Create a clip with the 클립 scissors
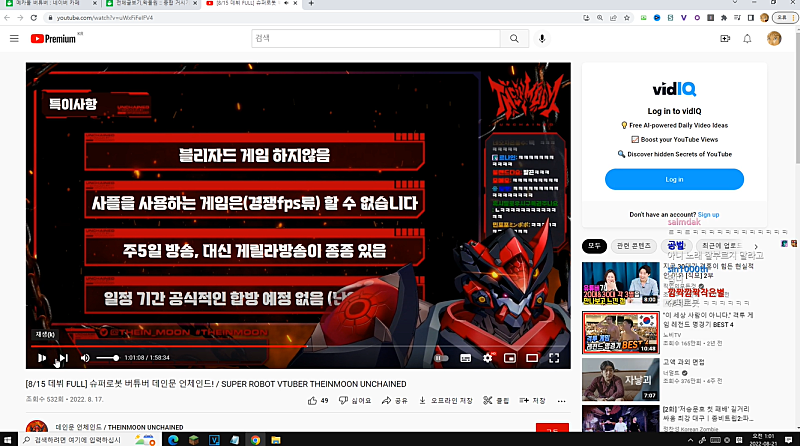 [x=496, y=401]
